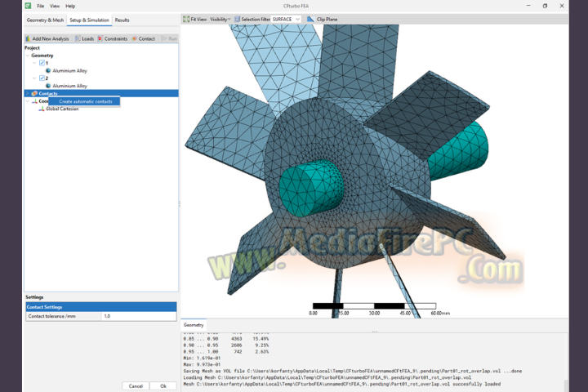This screenshot has width=588, height=392.
Task: Click the Contact tolerance value field
Action: coord(139,316)
